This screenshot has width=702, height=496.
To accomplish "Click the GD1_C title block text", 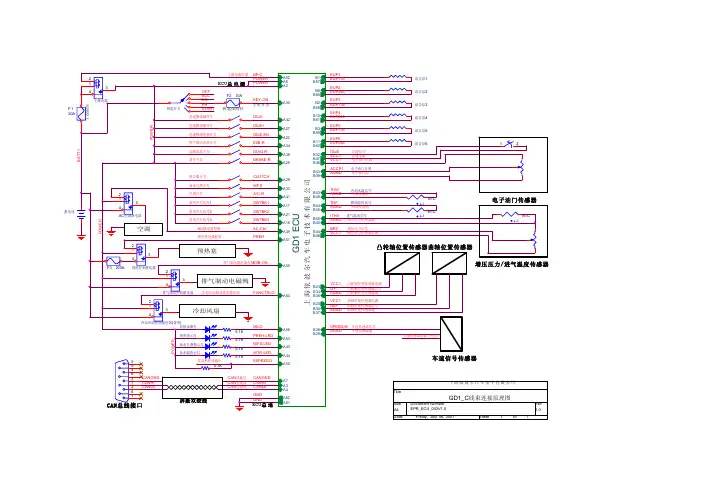I will [x=479, y=398].
